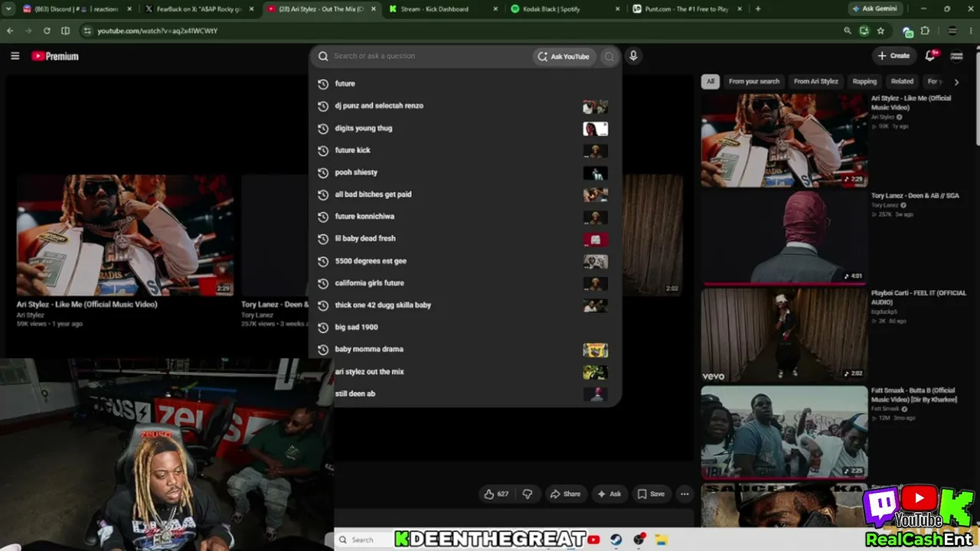The height and width of the screenshot is (551, 980).
Task: Choose suggestion 'all bad bitches get paid'
Action: 465,194
